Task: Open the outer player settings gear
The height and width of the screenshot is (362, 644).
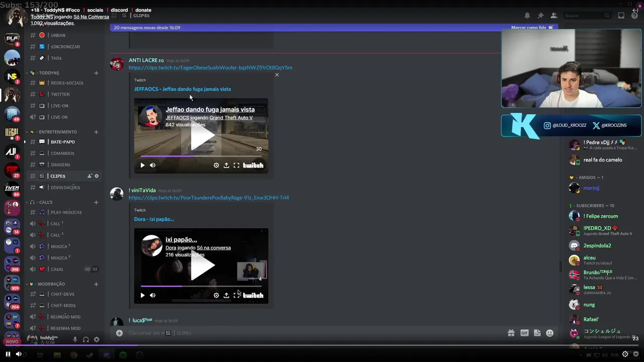Action: click(625, 354)
